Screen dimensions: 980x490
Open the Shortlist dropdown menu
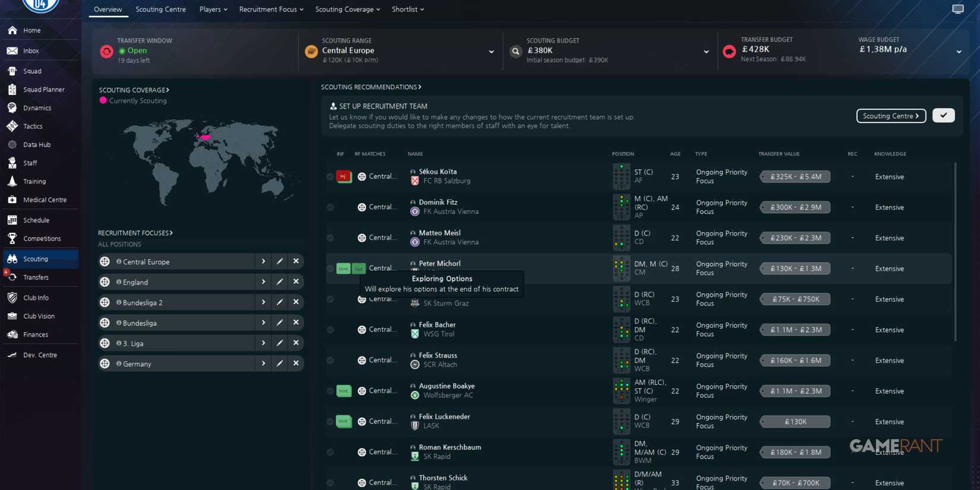coord(408,10)
